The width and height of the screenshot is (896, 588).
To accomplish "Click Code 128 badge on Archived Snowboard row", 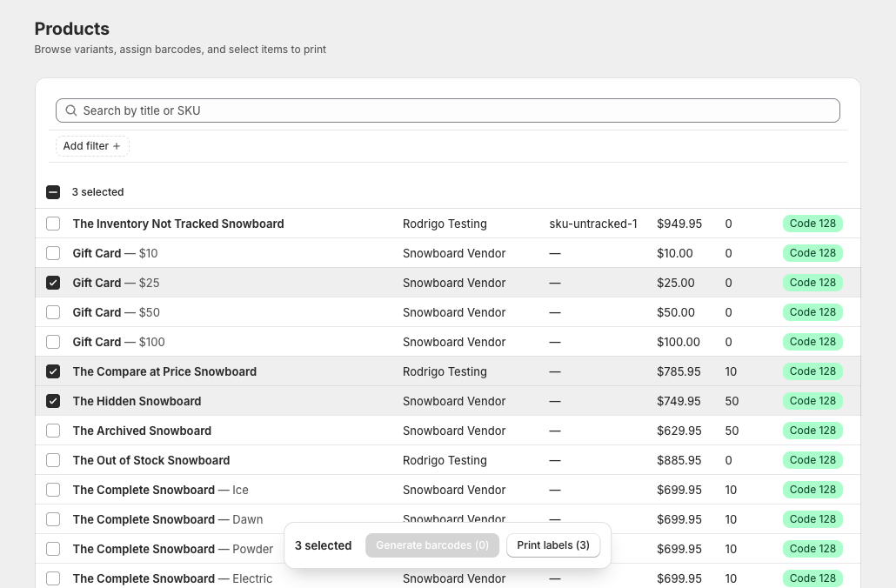I will [812, 431].
